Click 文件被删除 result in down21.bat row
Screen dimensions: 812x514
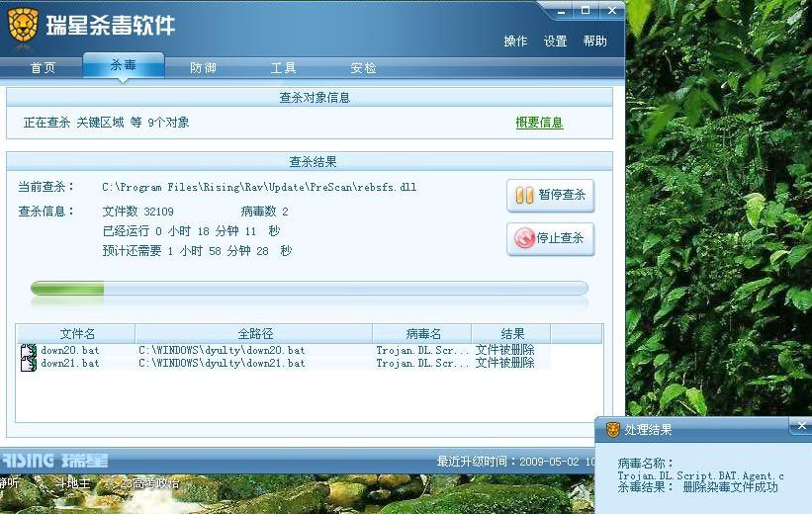coord(505,363)
